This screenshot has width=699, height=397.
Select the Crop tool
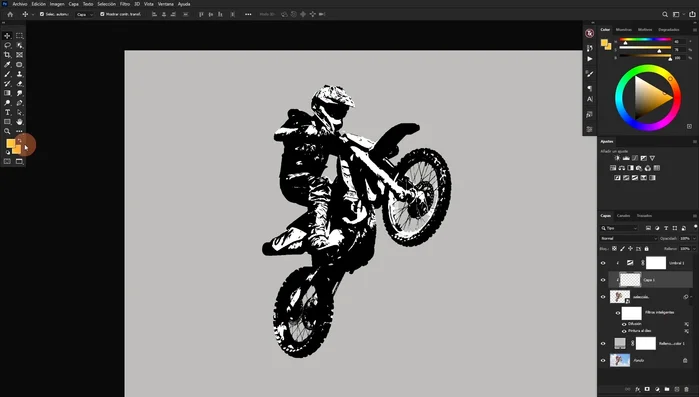7,55
